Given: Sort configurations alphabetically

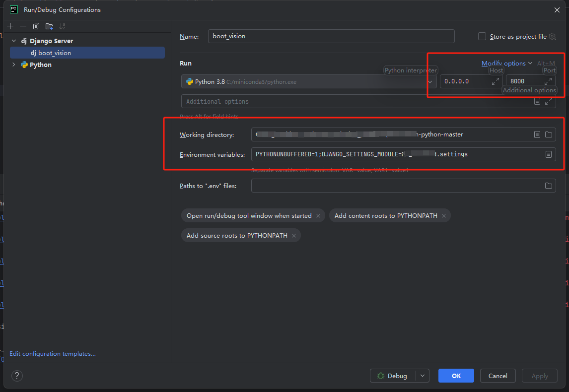Looking at the screenshot, I should 62,26.
